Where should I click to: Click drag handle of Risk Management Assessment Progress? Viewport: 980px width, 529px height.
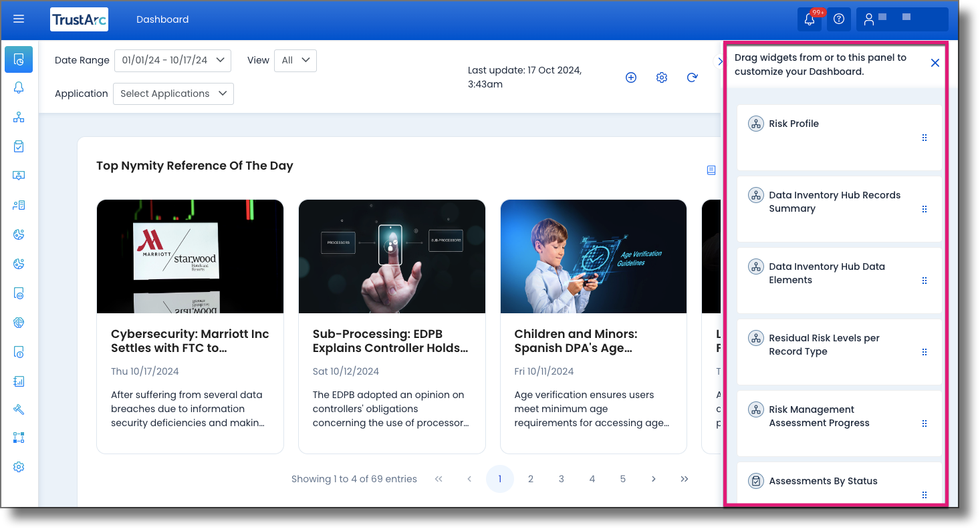(925, 423)
